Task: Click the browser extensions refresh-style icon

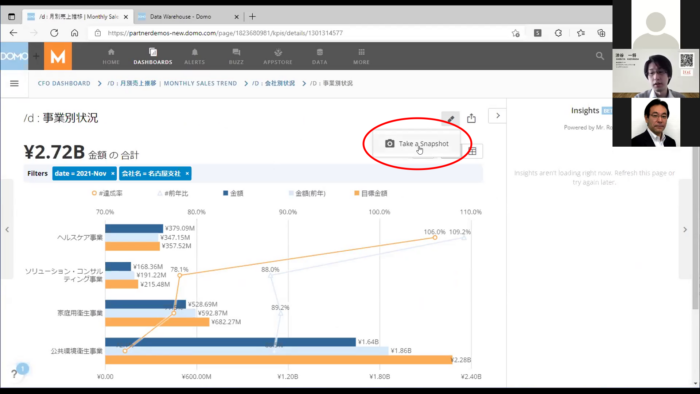Action: [558, 33]
